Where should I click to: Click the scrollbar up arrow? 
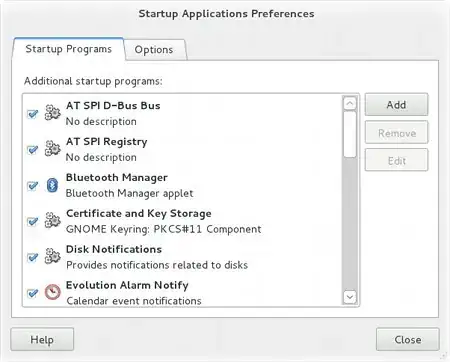pos(350,104)
